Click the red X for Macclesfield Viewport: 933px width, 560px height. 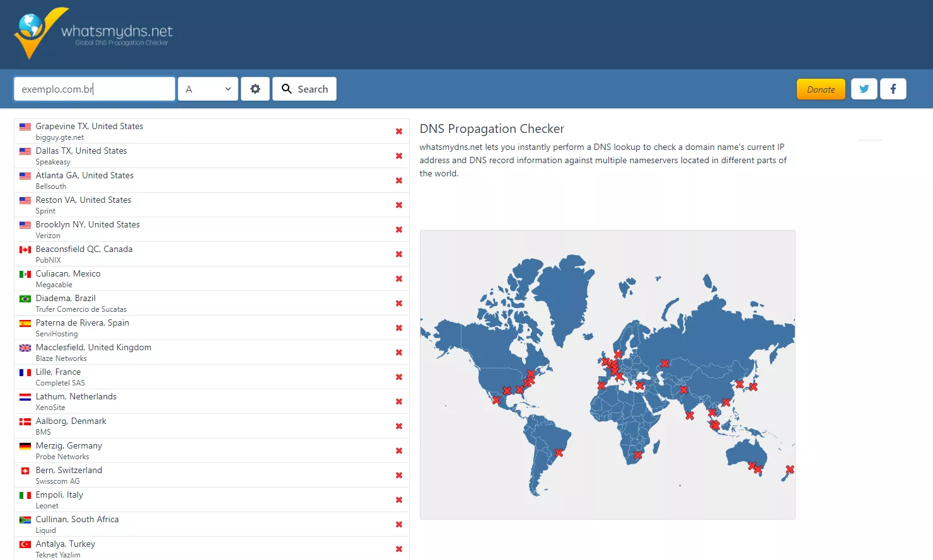[x=399, y=352]
